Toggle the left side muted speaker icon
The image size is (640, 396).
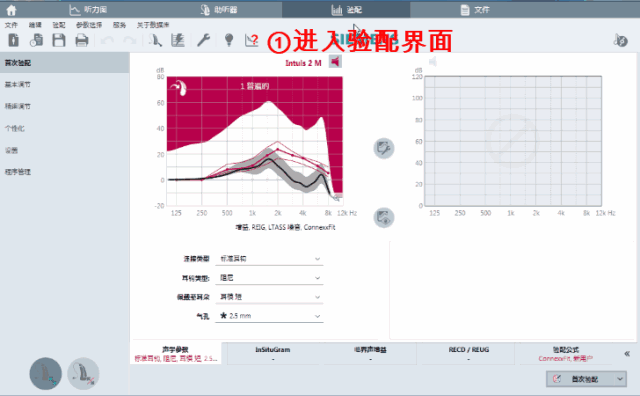(x=433, y=62)
